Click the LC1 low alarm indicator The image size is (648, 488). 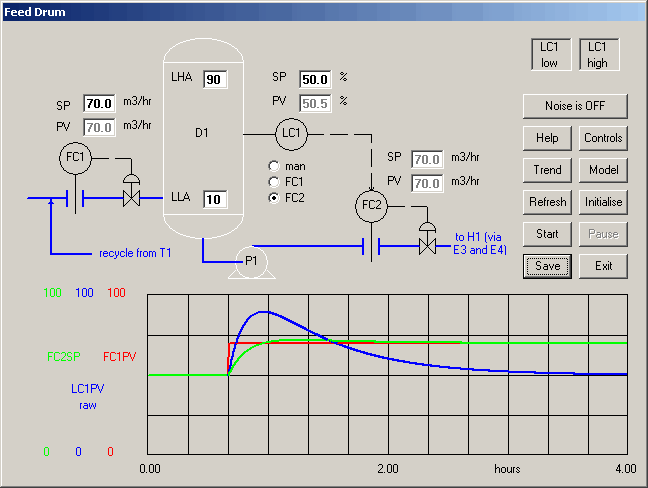tap(549, 55)
